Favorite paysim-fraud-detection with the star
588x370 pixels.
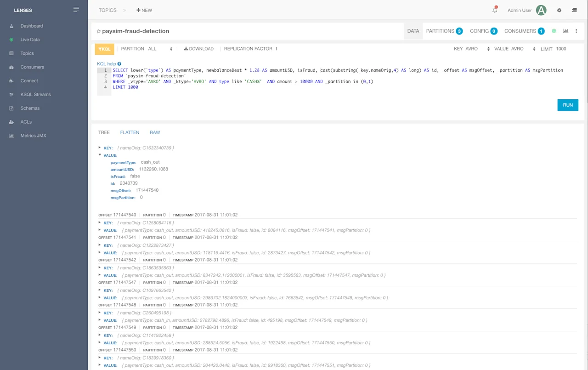[99, 31]
